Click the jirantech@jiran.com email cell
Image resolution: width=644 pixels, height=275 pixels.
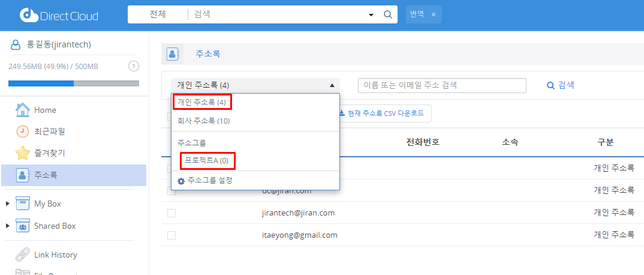pyautogui.click(x=298, y=213)
